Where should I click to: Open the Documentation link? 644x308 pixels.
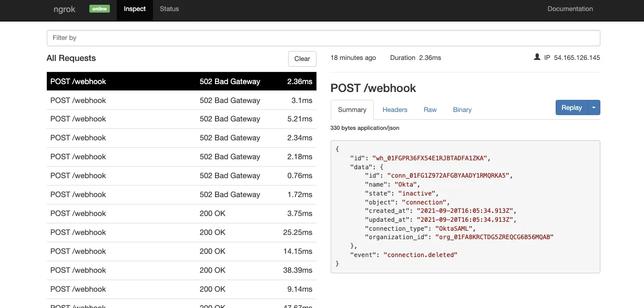point(570,9)
